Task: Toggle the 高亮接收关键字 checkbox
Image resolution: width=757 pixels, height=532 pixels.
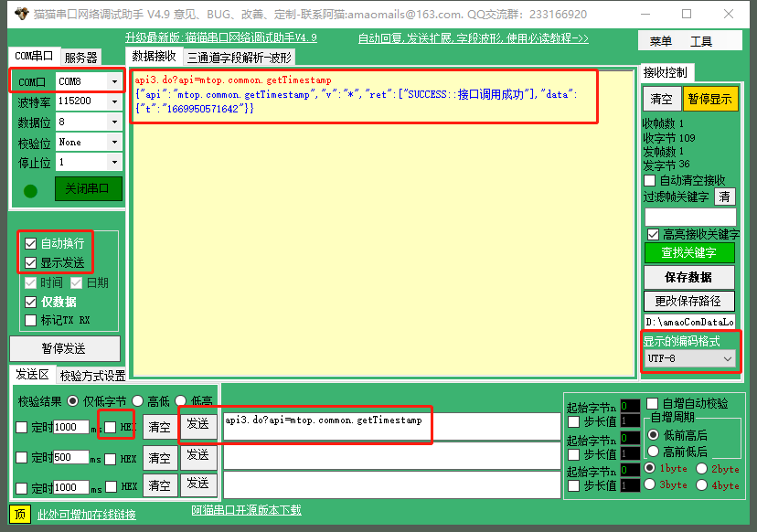Action: click(653, 235)
